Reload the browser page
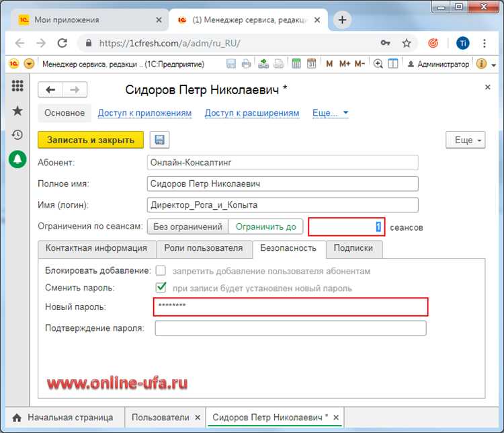The height and width of the screenshot is (433, 504). [62, 43]
